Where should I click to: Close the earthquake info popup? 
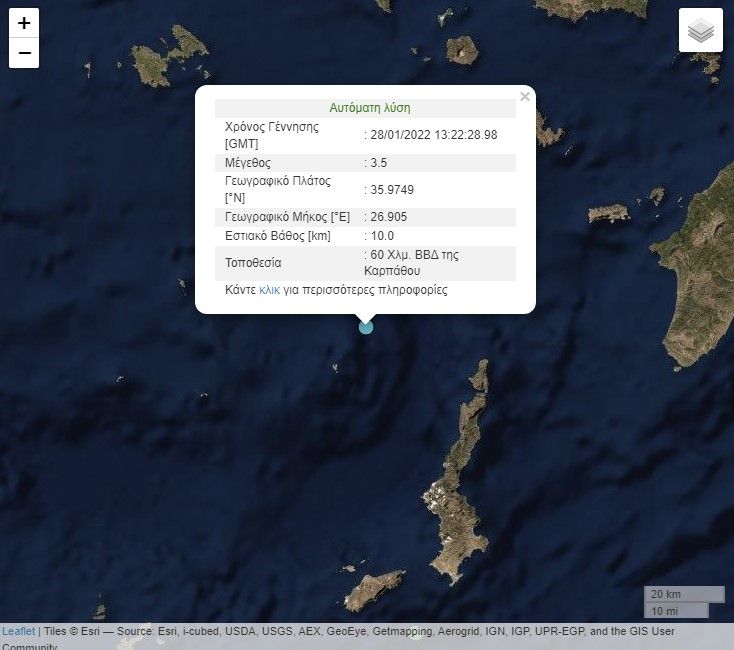point(525,97)
